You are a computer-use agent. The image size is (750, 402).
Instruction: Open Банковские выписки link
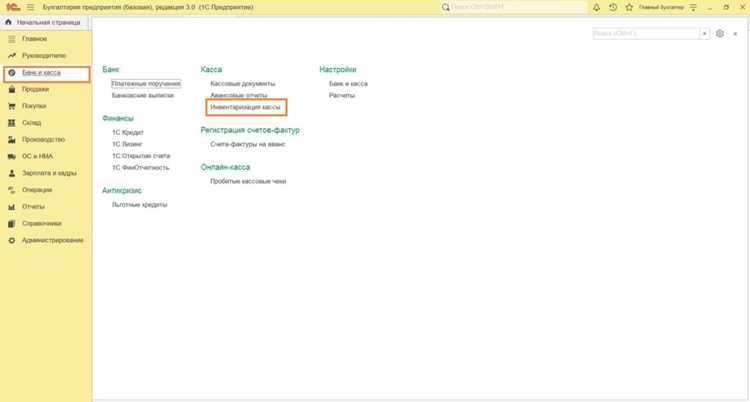143,95
